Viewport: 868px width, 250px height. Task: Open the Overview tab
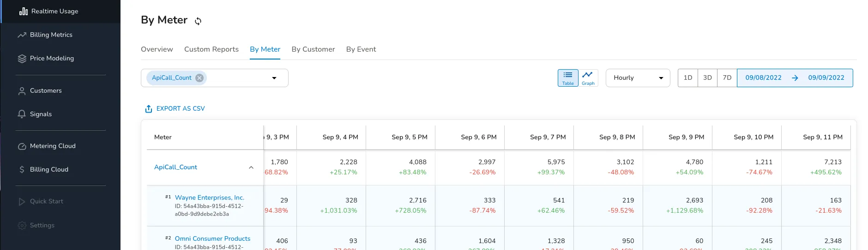pyautogui.click(x=157, y=49)
